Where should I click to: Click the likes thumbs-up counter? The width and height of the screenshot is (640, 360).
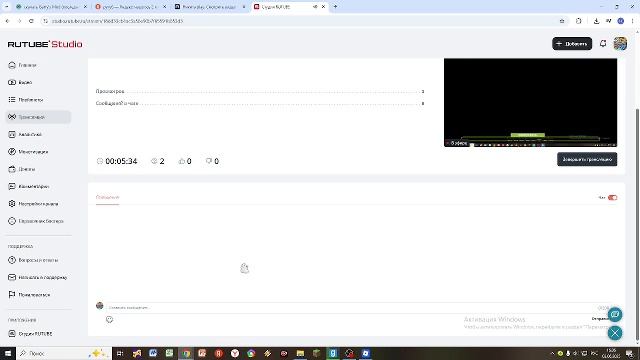pyautogui.click(x=185, y=161)
